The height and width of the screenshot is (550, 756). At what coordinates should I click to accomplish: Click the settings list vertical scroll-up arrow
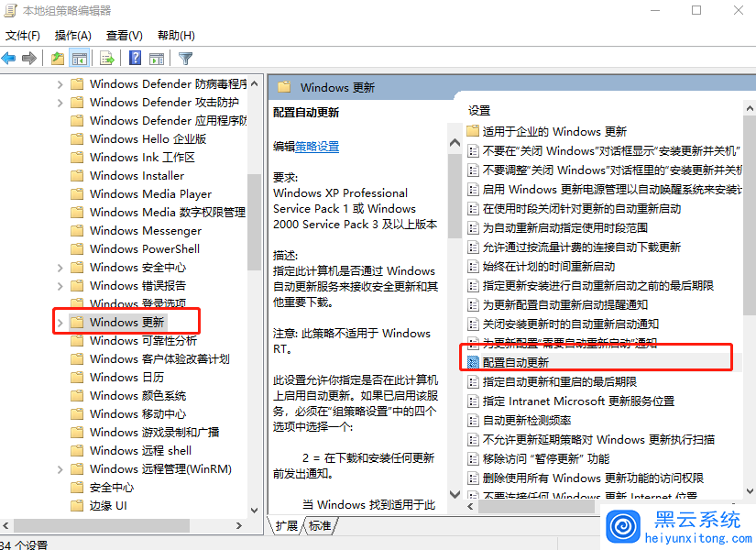pyautogui.click(x=750, y=109)
